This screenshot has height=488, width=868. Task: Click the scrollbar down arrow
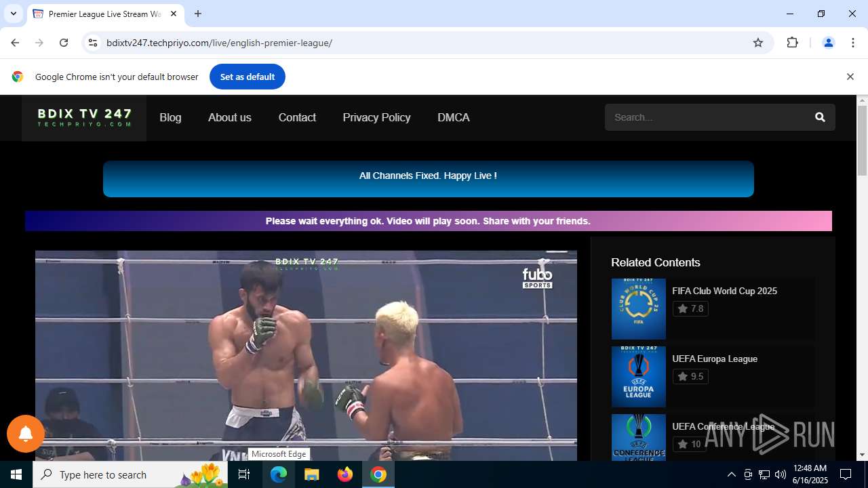tap(862, 455)
